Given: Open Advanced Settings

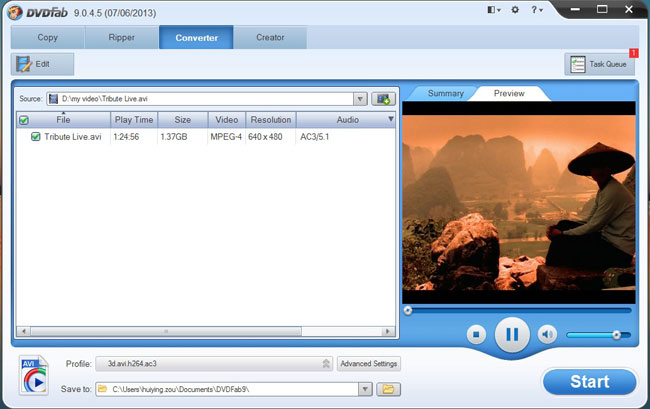Looking at the screenshot, I should tap(369, 363).
